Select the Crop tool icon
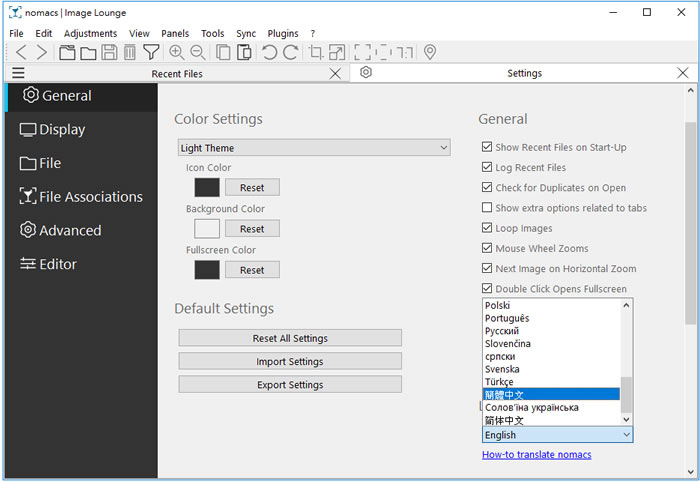 point(316,52)
